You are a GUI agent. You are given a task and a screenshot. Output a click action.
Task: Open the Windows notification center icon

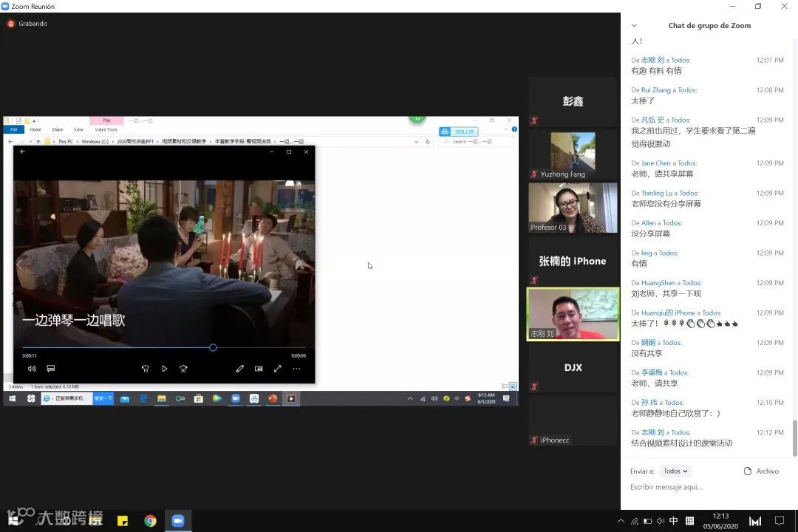[x=780, y=521]
